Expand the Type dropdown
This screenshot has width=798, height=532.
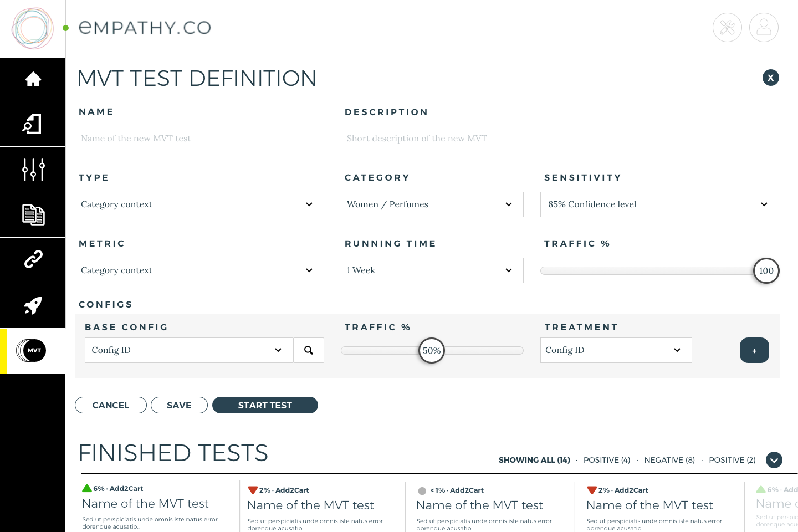tap(199, 204)
